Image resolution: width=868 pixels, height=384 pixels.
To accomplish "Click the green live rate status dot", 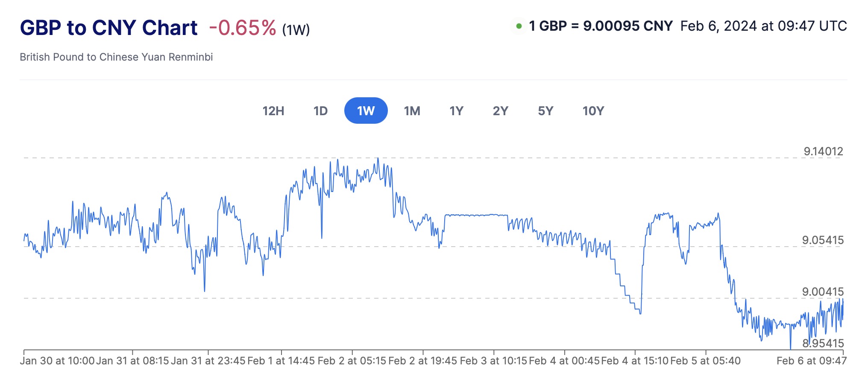I will (519, 26).
